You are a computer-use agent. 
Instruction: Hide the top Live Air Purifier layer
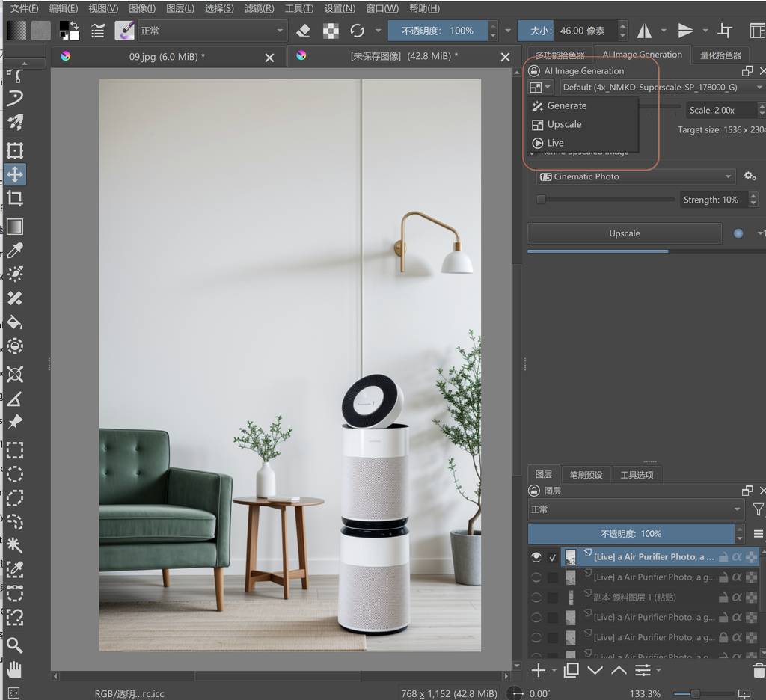pos(536,557)
